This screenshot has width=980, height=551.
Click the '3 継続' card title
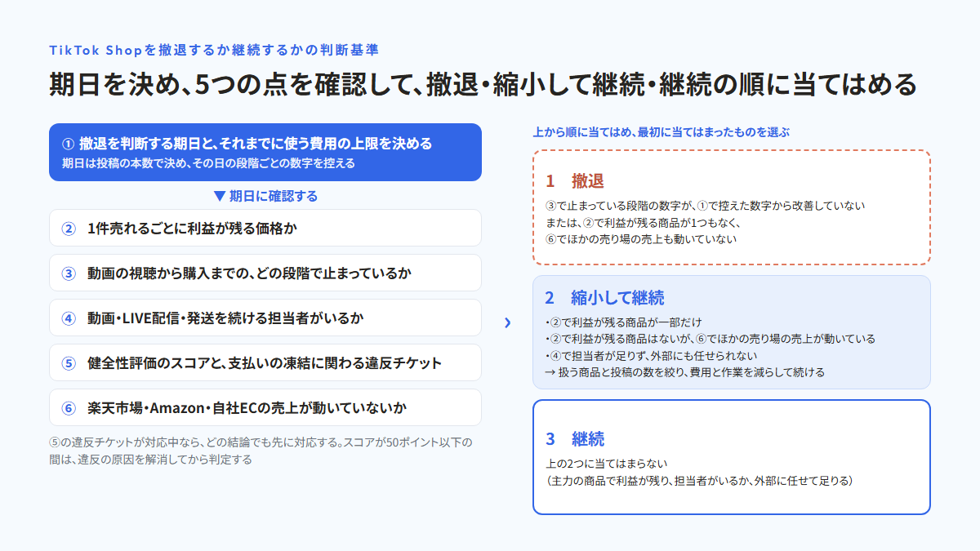coord(575,438)
